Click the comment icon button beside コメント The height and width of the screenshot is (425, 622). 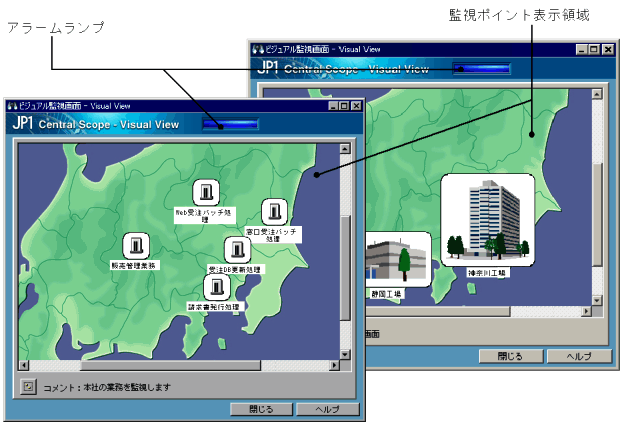coord(28,386)
